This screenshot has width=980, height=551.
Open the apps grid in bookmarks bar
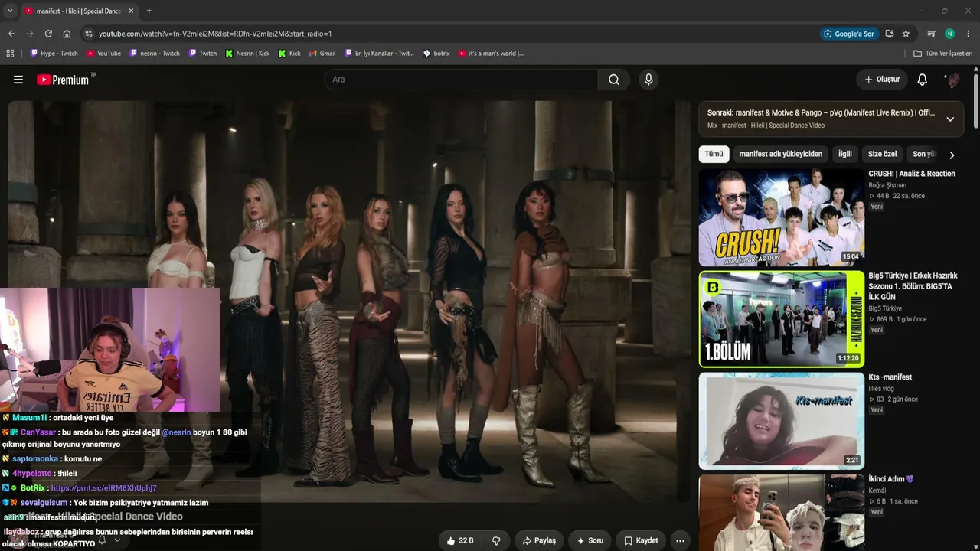tap(10, 54)
